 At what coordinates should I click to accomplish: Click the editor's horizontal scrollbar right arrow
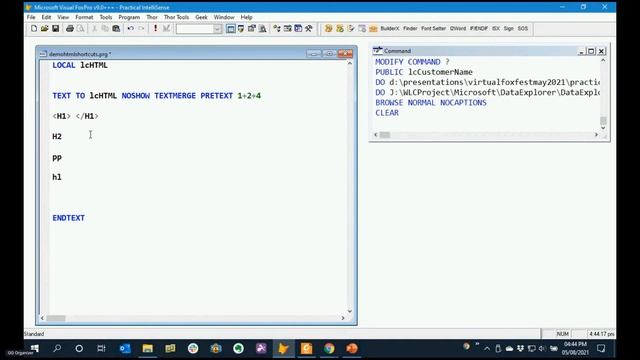coord(343,318)
